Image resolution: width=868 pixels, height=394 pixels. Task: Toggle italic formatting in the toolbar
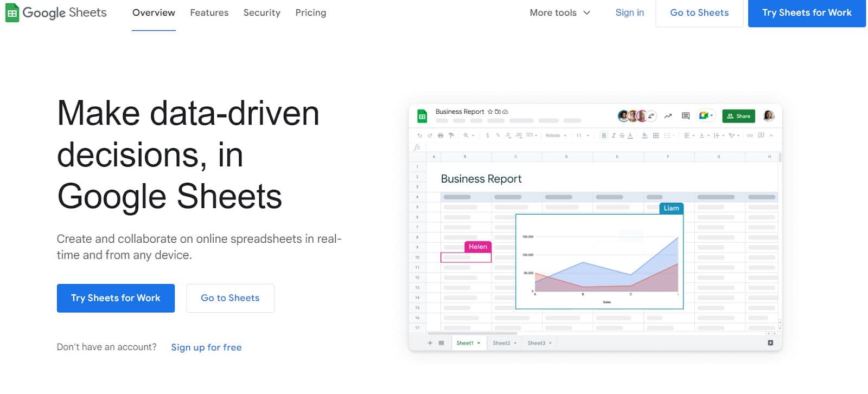613,135
